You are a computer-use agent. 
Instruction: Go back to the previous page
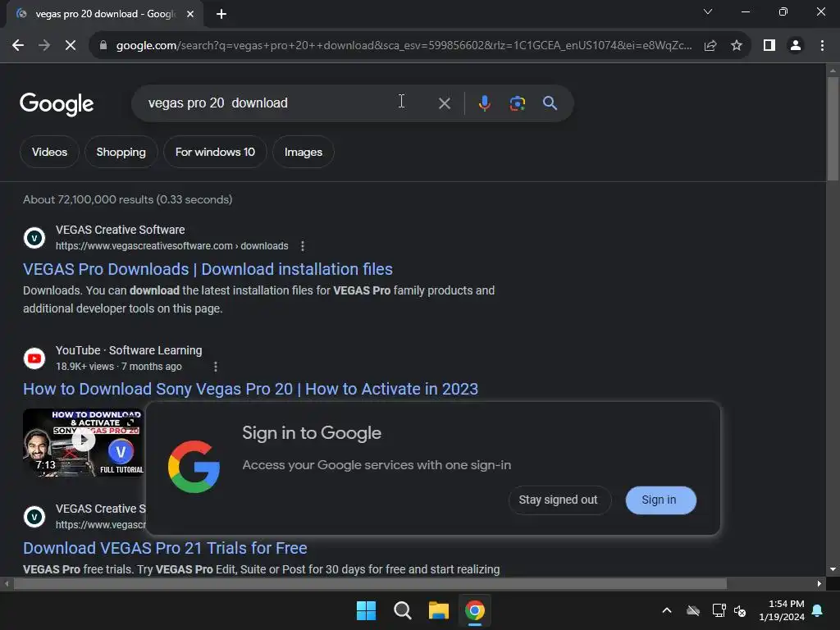coord(18,46)
